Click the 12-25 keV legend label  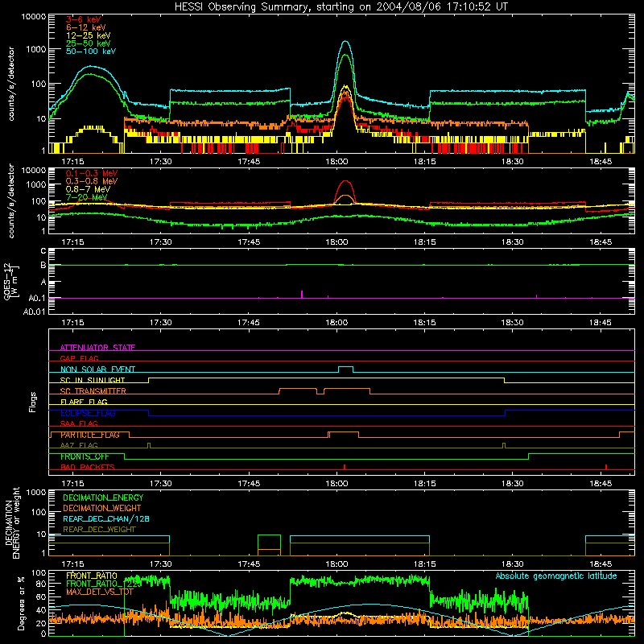[x=89, y=35]
